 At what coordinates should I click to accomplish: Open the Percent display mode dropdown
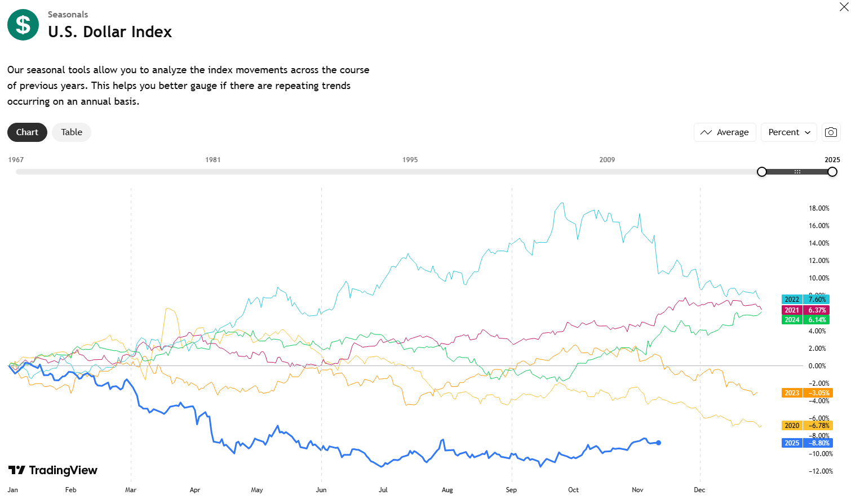[x=788, y=132]
